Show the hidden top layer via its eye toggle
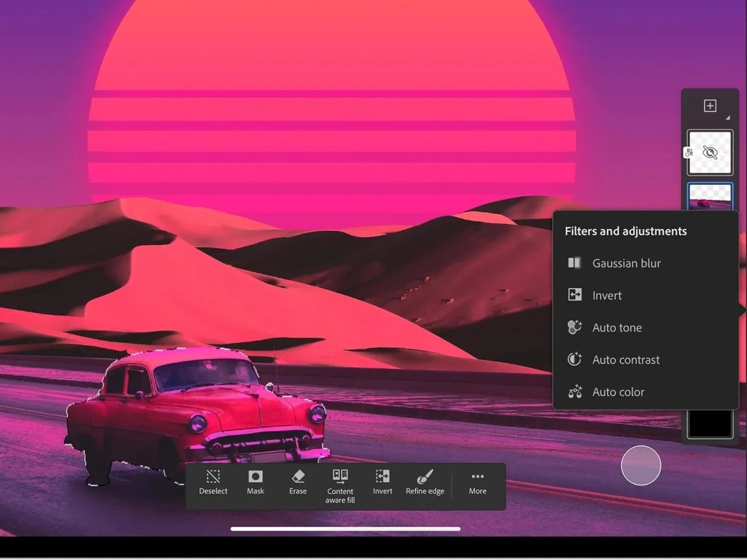This screenshot has height=560, width=747. pyautogui.click(x=710, y=152)
